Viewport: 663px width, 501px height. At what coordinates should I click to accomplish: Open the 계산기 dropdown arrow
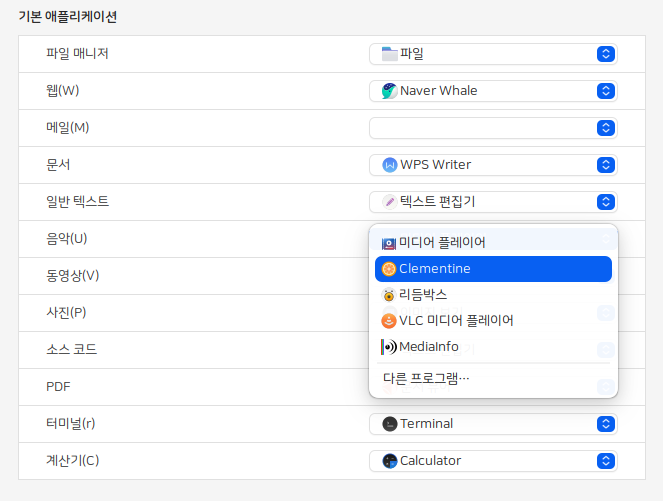coord(604,461)
